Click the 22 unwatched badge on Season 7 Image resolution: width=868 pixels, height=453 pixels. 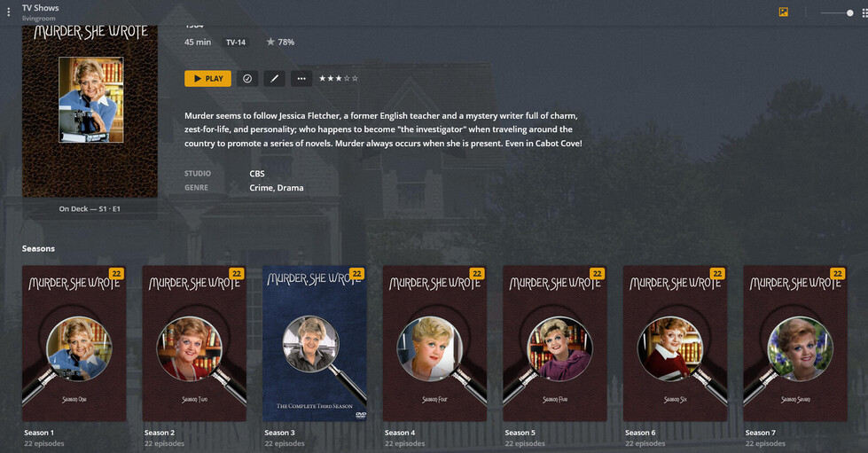coord(838,274)
